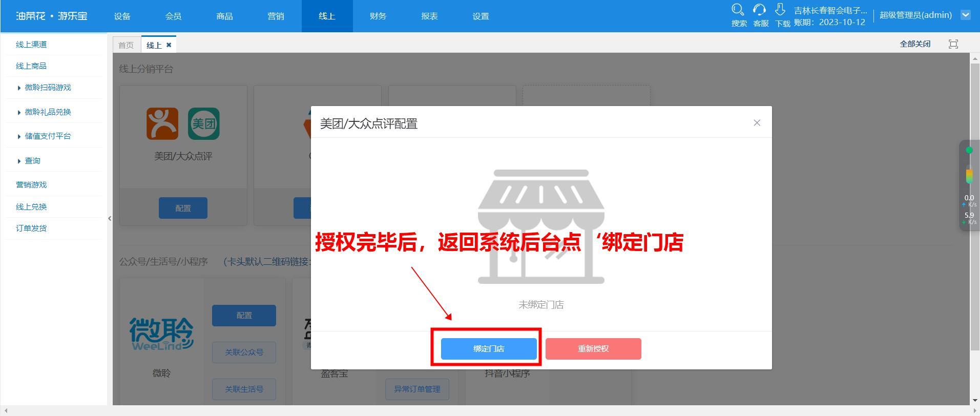The image size is (980, 416).
Task: Click the 关联公众号 button
Action: [244, 352]
